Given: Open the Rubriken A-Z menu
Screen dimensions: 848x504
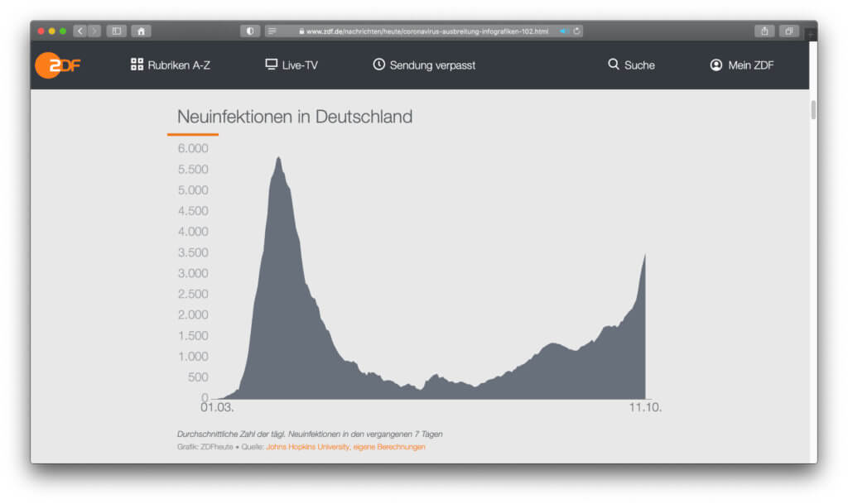Looking at the screenshot, I should click(171, 65).
